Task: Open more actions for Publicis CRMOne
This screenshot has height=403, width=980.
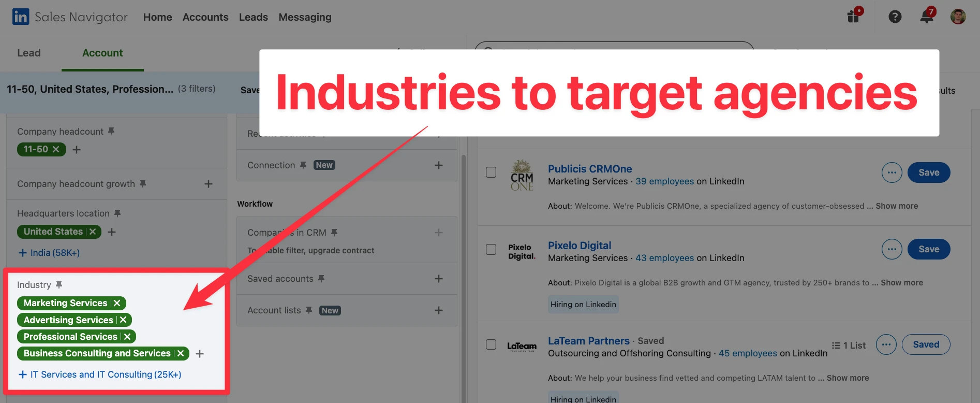Action: point(892,172)
